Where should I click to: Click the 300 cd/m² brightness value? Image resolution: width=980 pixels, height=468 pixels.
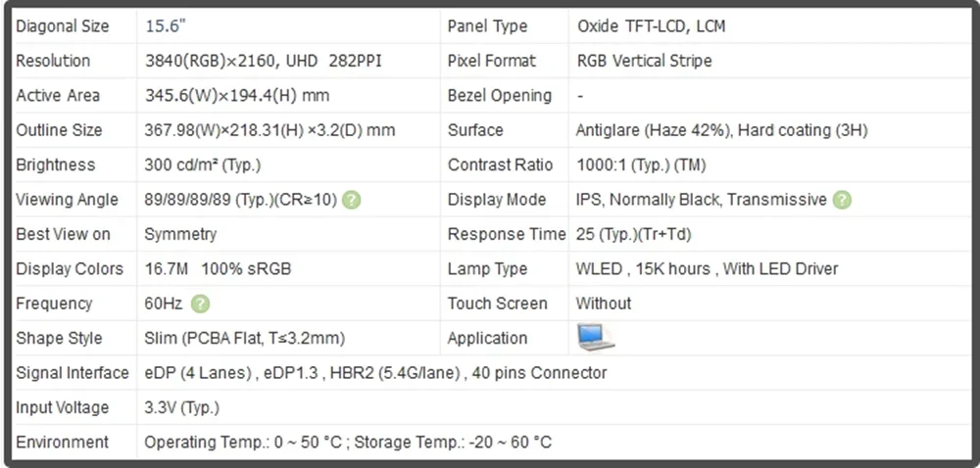click(202, 164)
